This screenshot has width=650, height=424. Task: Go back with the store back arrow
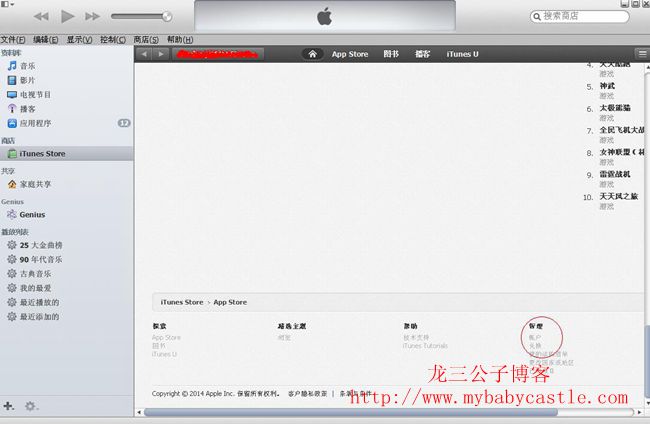tap(144, 54)
